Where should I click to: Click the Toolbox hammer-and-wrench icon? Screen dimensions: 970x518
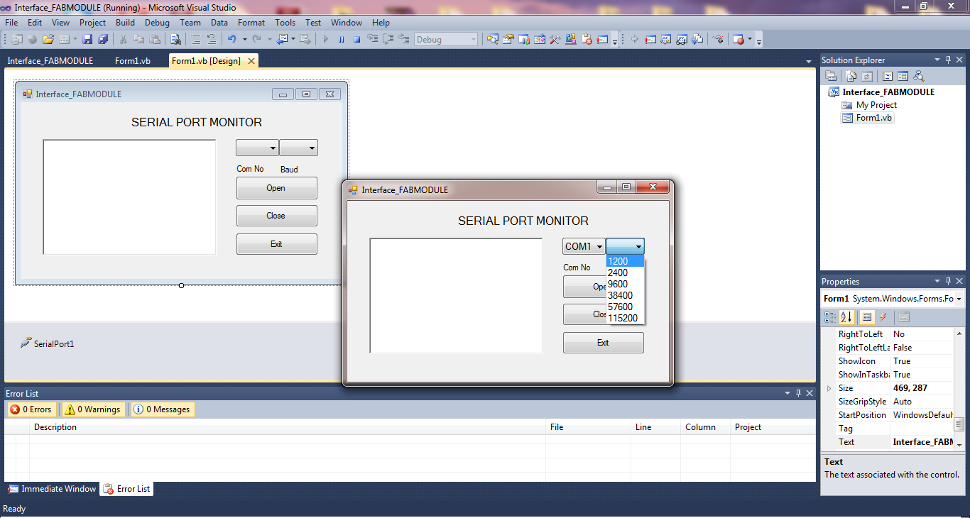point(555,40)
